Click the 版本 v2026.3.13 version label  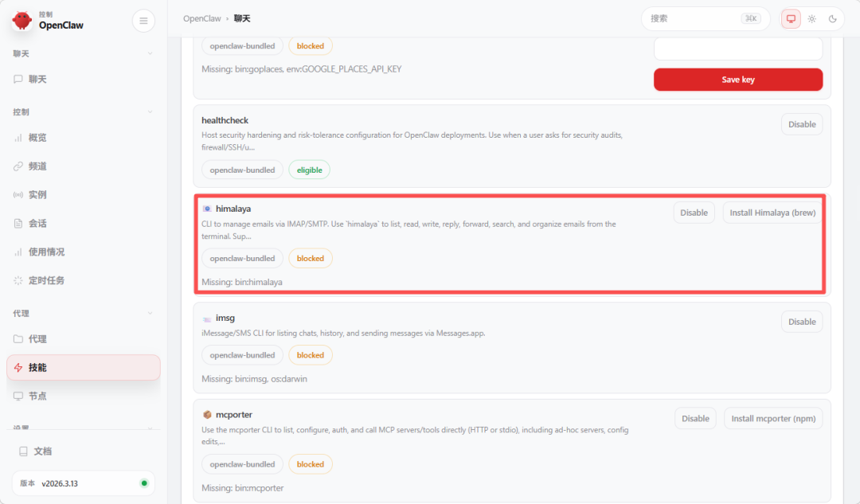coord(49,483)
